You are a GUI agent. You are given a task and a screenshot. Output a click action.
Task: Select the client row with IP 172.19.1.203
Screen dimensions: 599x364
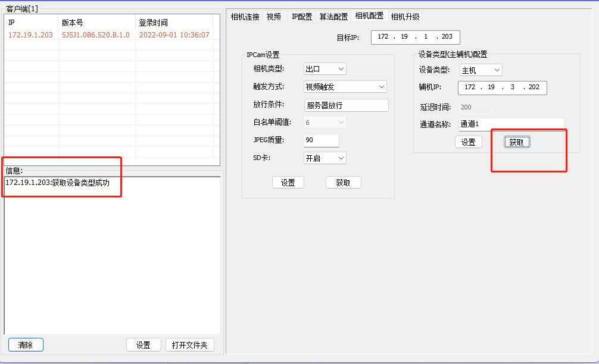pyautogui.click(x=89, y=34)
